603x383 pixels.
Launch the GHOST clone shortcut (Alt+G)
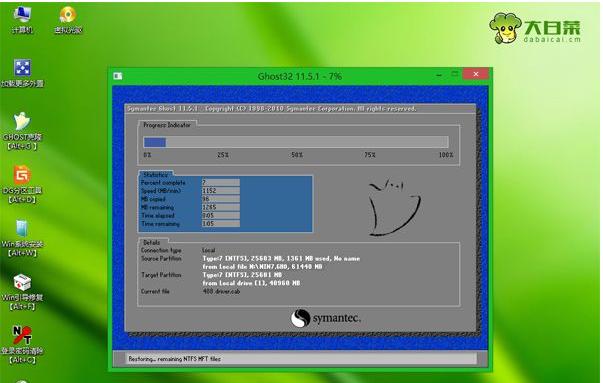coord(22,132)
